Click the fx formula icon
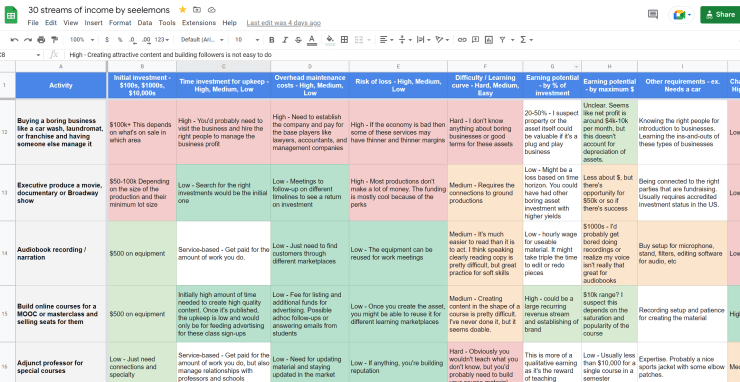The width and height of the screenshot is (740, 382). (x=54, y=55)
